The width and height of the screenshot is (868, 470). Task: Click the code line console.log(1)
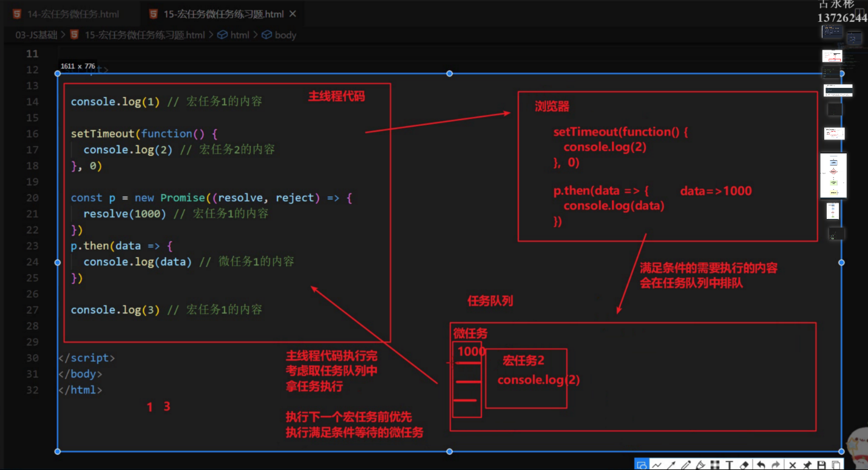point(166,101)
